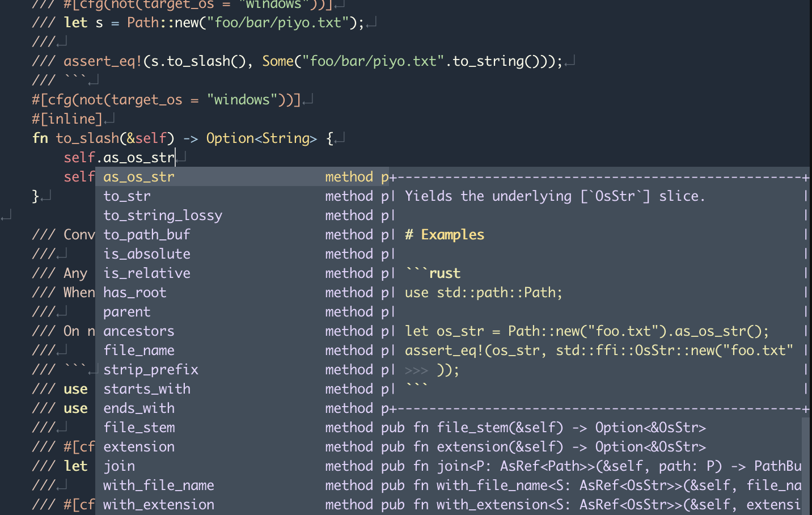Pick ends_with from the completion list

tap(139, 408)
